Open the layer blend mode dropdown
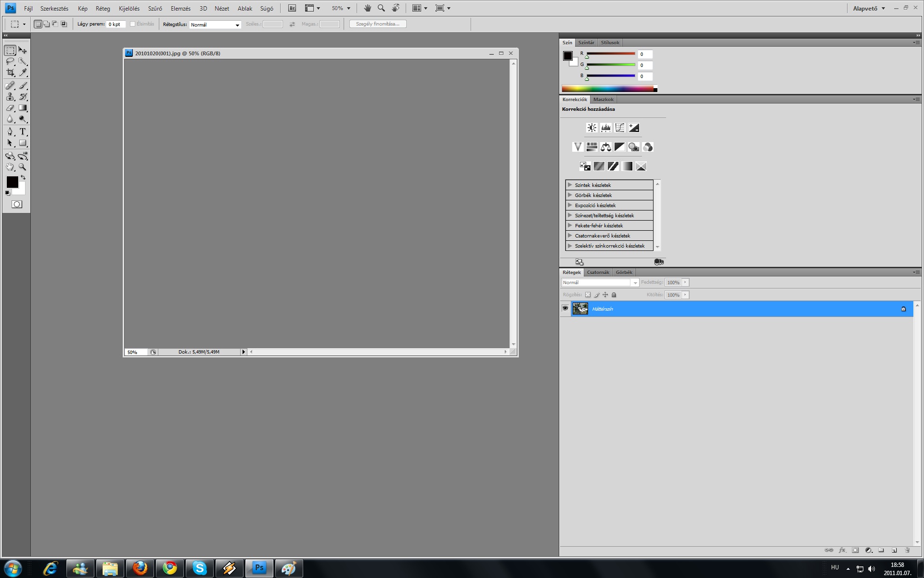Screen dimensions: 924x578 coord(600,283)
